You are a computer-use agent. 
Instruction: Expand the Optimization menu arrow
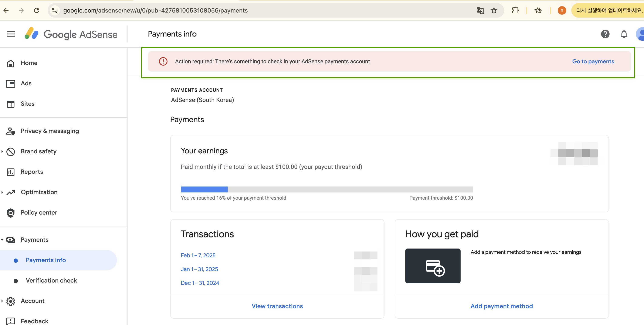click(2, 192)
